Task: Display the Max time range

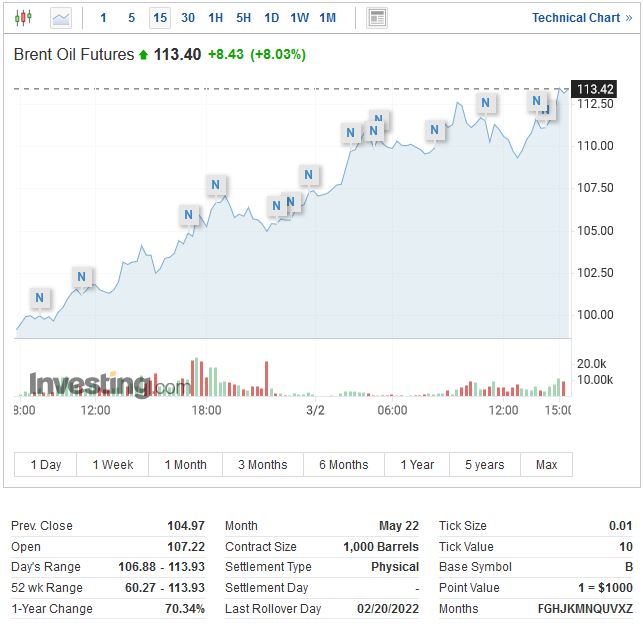Action: 546,465
